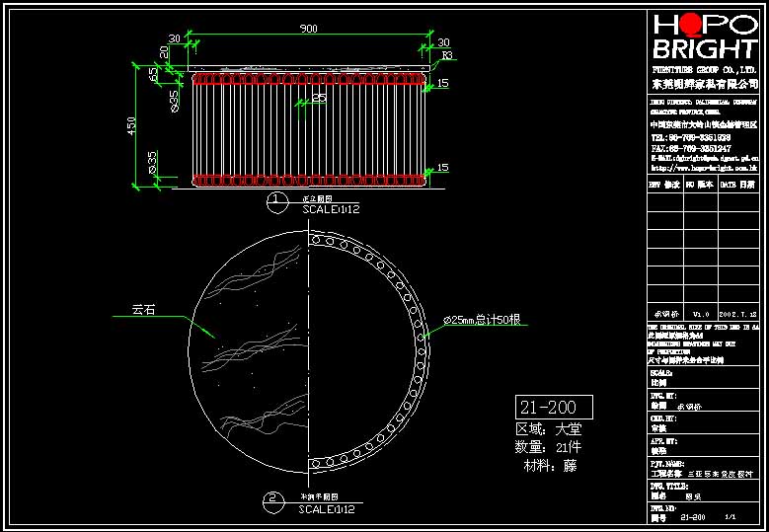Click the NO 版本 column header
The image size is (769, 532).
700,185
